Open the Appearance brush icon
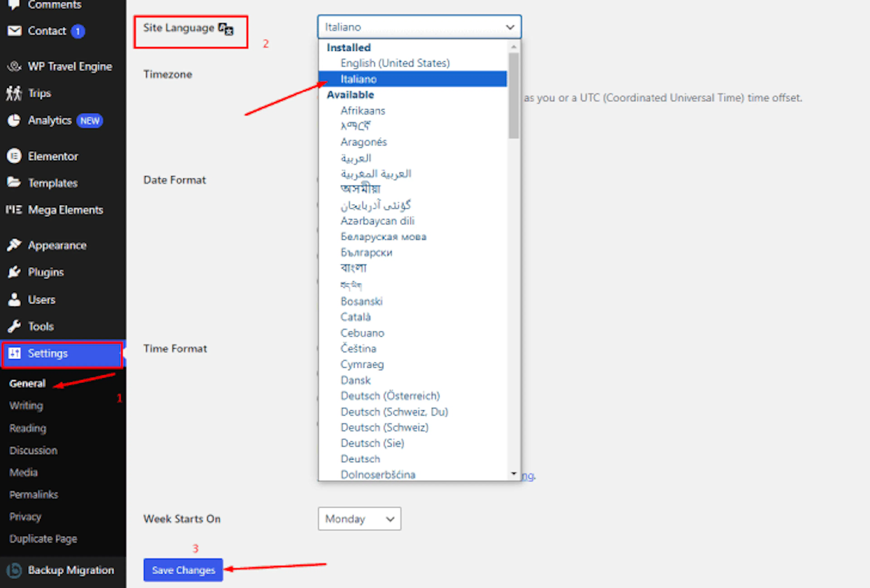Image resolution: width=870 pixels, height=588 pixels. (14, 245)
